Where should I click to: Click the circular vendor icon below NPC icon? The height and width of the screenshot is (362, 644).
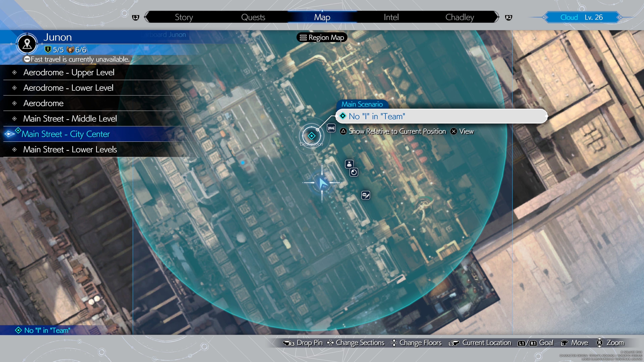pyautogui.click(x=354, y=172)
